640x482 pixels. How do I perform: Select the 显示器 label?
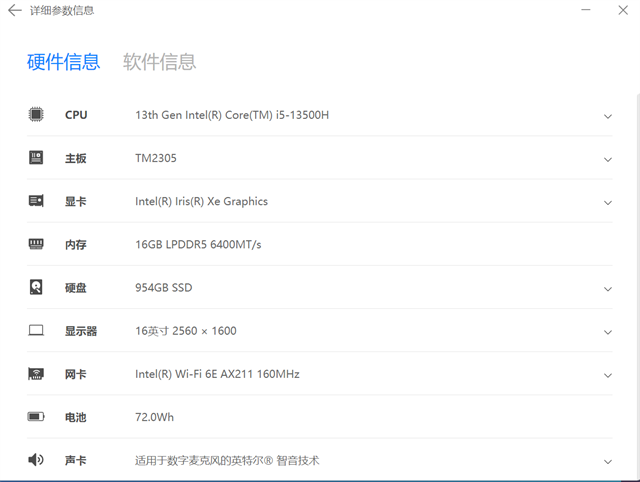tap(81, 331)
